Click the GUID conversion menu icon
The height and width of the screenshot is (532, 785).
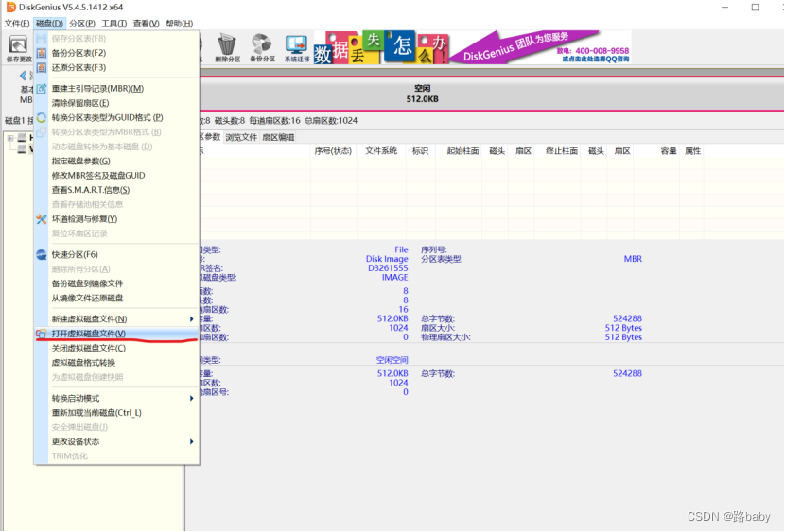tap(42, 117)
